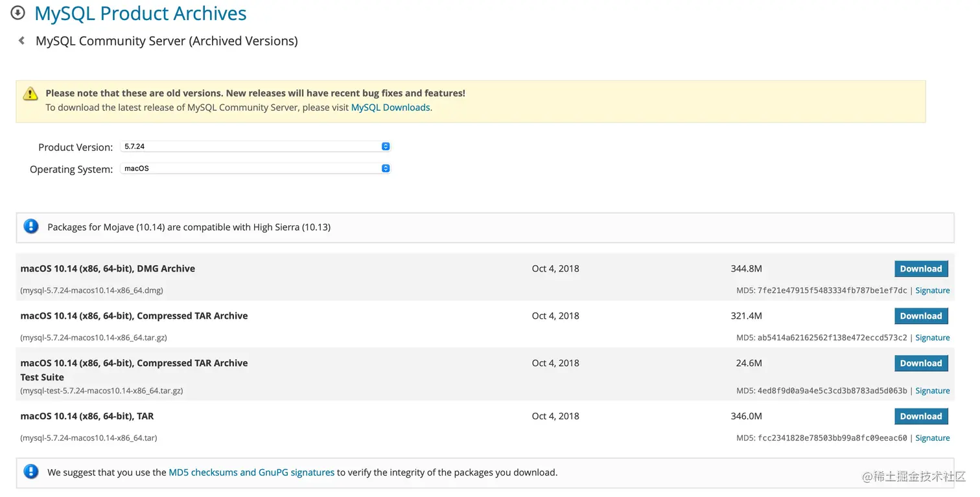Viewport: 980px width, 497px height.
Task: Click the 346.0M file size
Action: [746, 416]
